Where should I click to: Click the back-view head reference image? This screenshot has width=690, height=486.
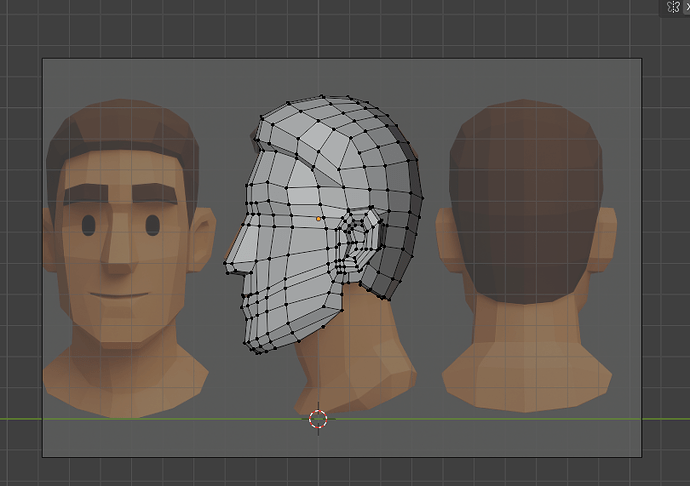coord(526,256)
